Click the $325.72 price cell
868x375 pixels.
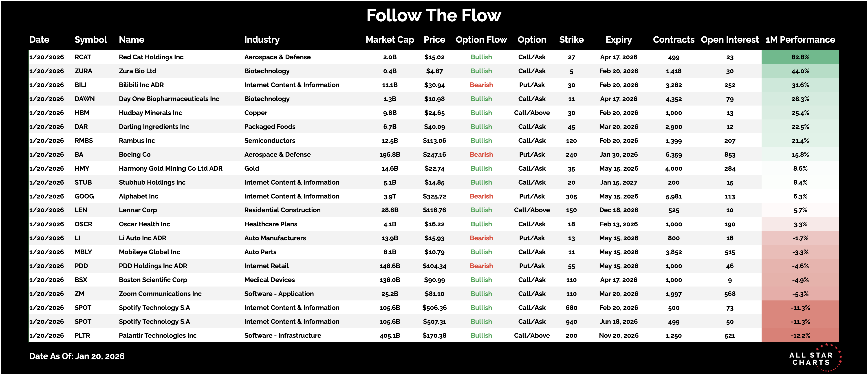[x=434, y=196]
